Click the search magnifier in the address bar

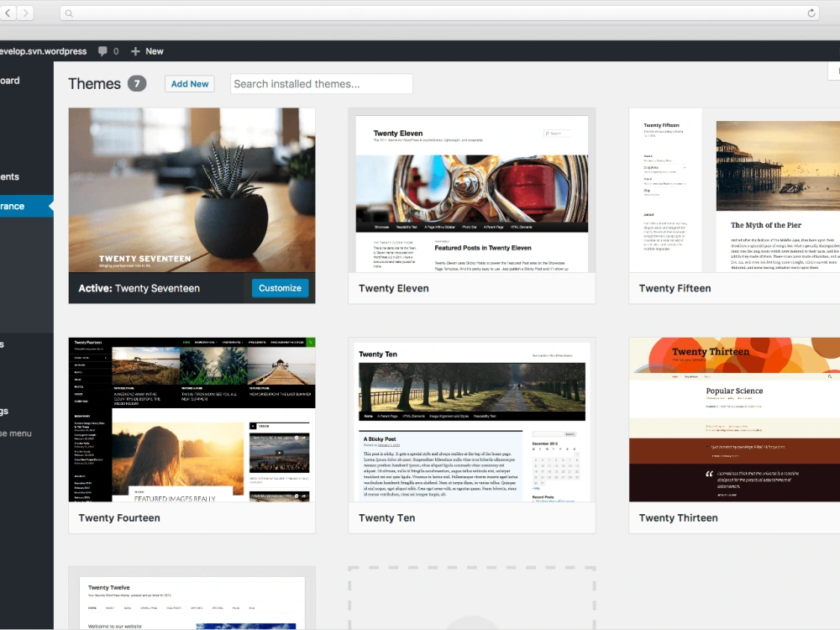click(x=67, y=13)
